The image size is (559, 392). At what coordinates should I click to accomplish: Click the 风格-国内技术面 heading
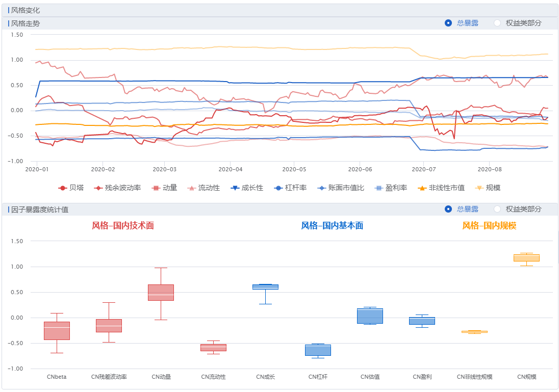point(123,226)
